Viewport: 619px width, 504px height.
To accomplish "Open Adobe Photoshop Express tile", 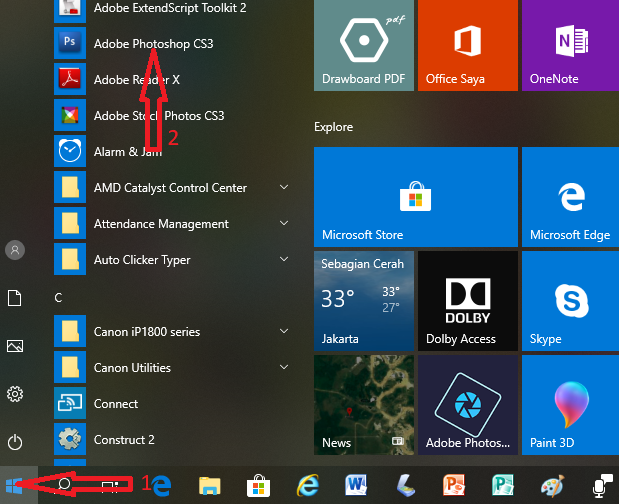I will [x=468, y=405].
